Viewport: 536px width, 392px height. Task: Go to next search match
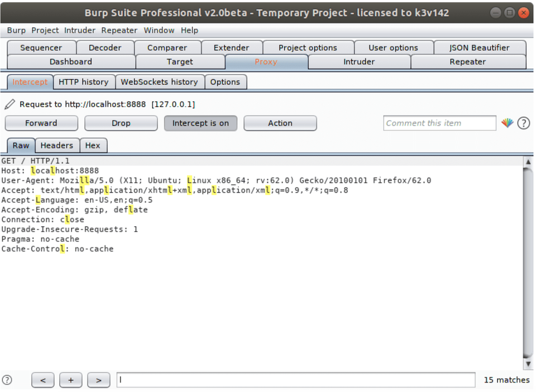[98, 380]
